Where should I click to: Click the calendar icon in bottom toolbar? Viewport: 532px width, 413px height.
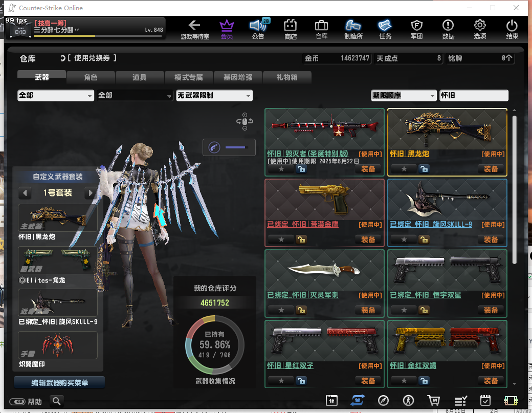[331, 400]
